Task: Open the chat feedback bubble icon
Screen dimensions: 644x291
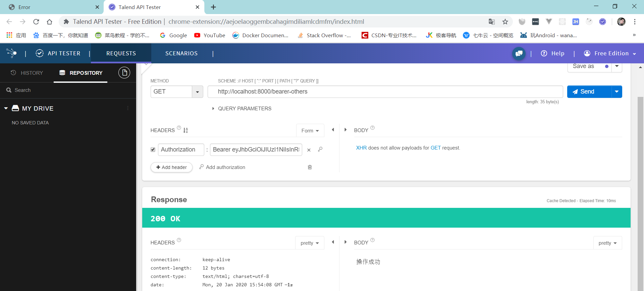Action: pos(519,53)
